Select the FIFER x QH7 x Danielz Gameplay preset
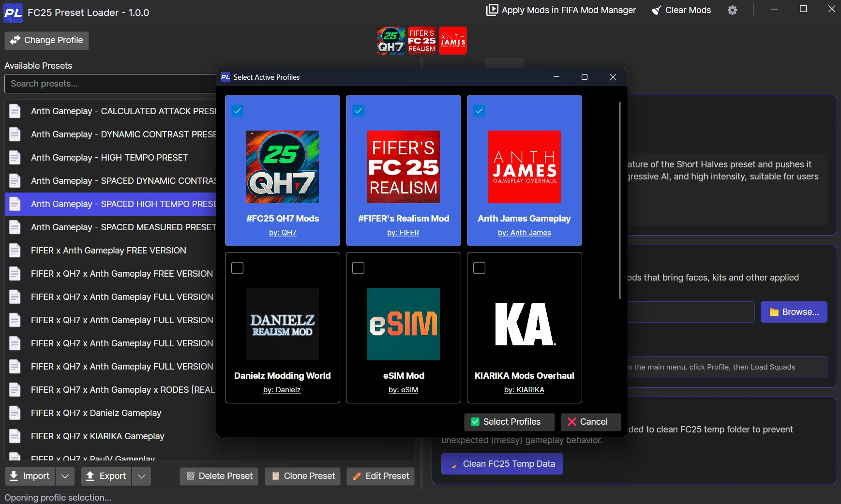The image size is (841, 504). pyautogui.click(x=95, y=413)
